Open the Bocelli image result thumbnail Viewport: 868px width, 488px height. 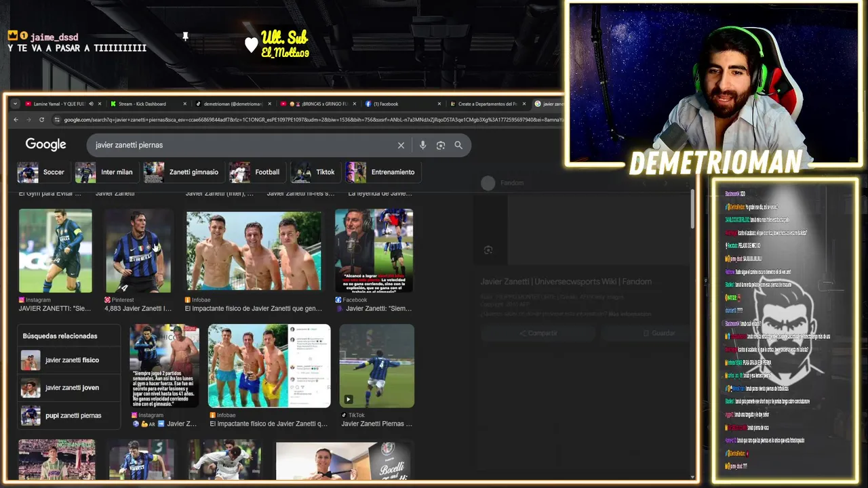point(344,461)
